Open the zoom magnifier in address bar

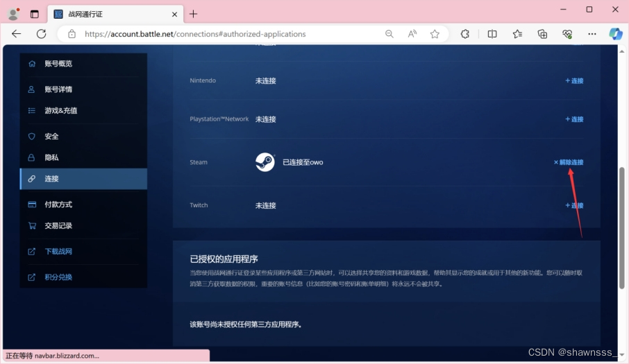coord(389,34)
